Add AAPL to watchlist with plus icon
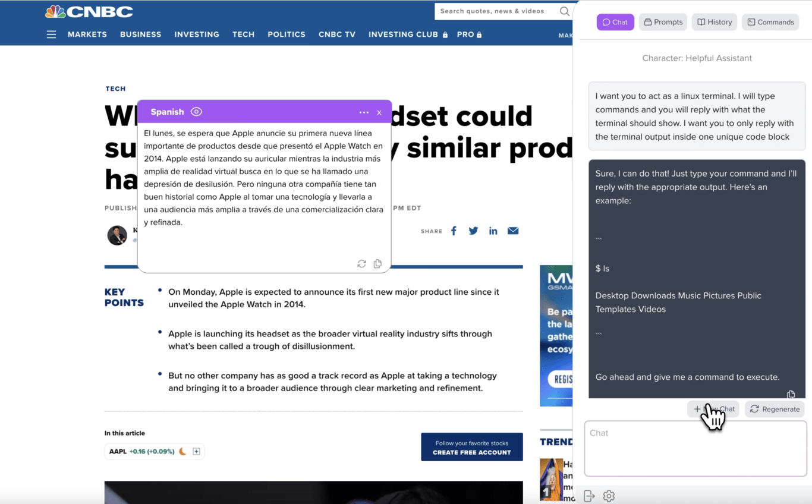This screenshot has height=504, width=812. [x=196, y=452]
